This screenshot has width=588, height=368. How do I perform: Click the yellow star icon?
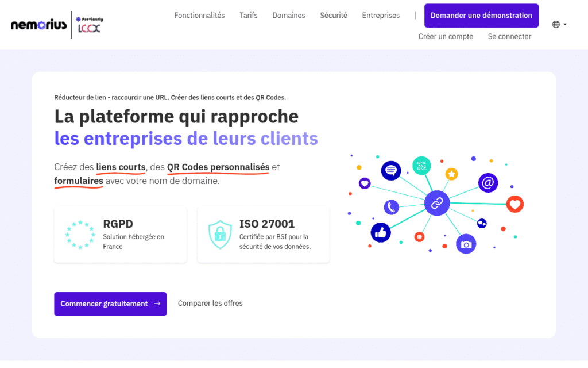pos(451,174)
